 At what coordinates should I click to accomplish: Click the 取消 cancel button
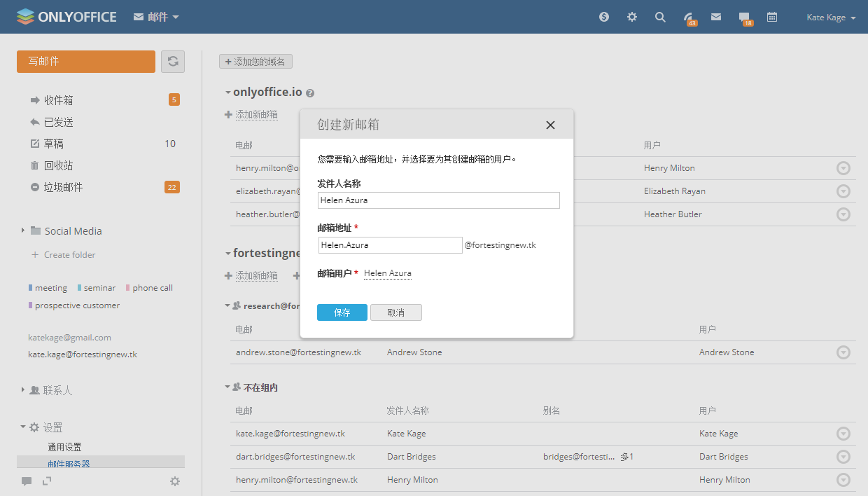396,312
